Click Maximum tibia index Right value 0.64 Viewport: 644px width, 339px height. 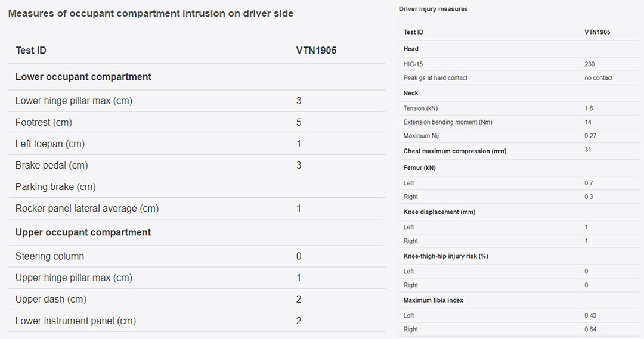pos(590,329)
